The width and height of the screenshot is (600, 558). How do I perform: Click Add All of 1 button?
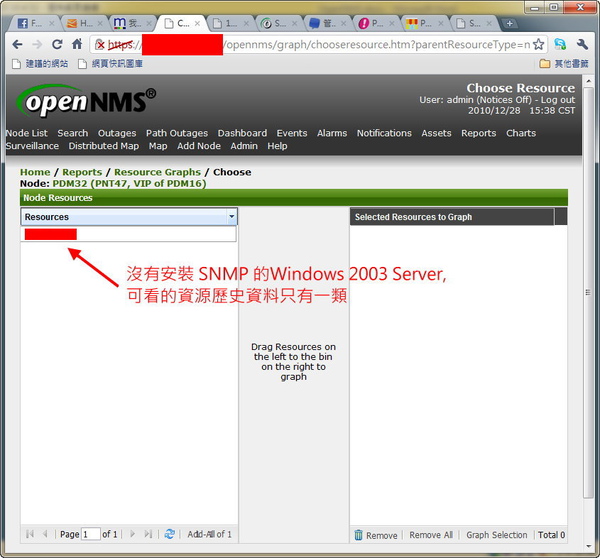pyautogui.click(x=209, y=534)
